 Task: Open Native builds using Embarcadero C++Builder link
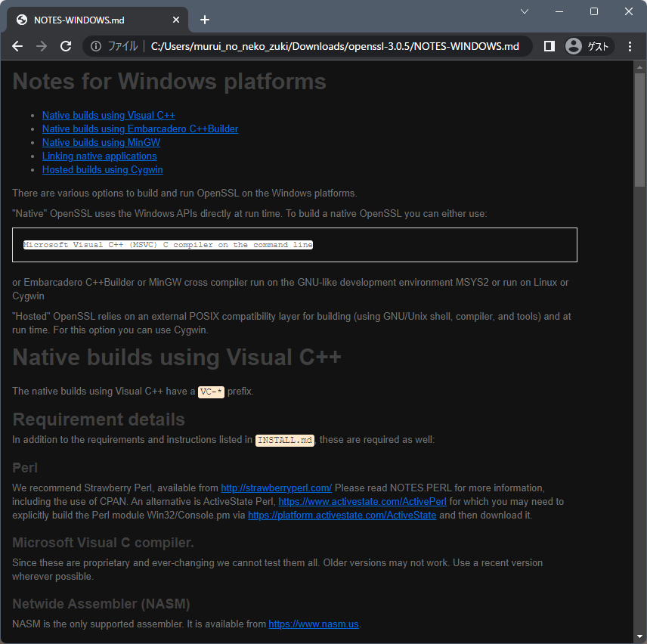[x=140, y=128]
